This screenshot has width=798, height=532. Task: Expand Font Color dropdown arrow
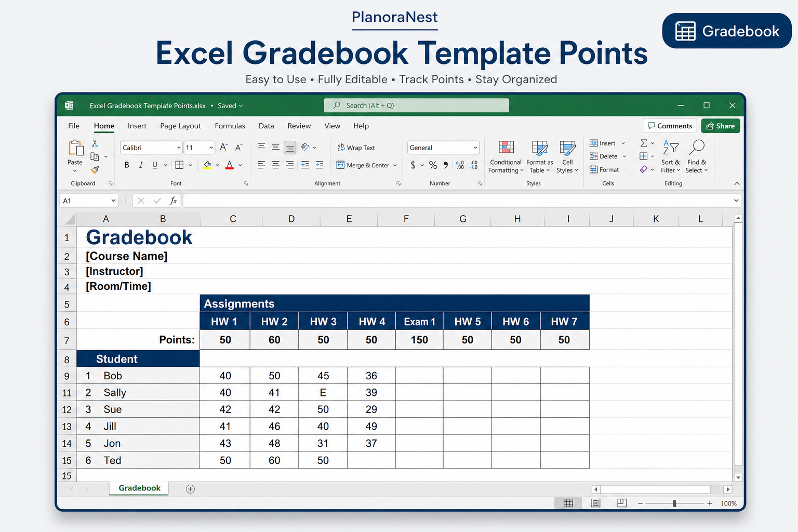click(240, 165)
